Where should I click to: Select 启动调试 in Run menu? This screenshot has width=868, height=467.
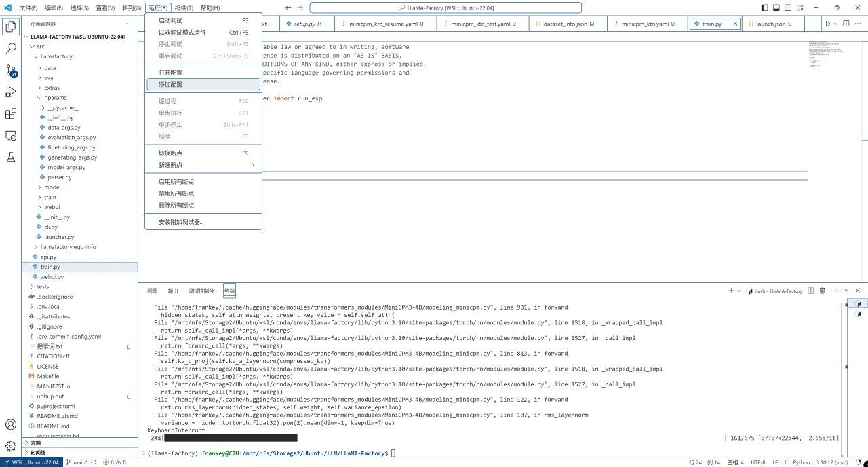coord(203,20)
